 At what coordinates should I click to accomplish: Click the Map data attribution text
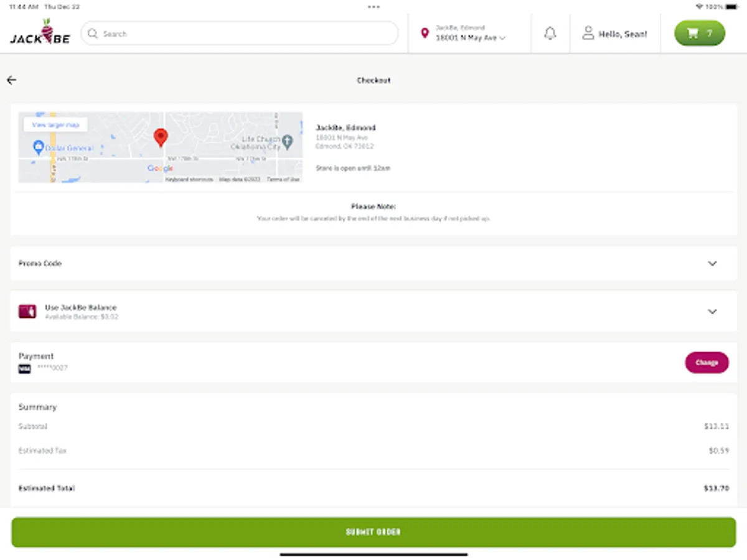point(240,179)
